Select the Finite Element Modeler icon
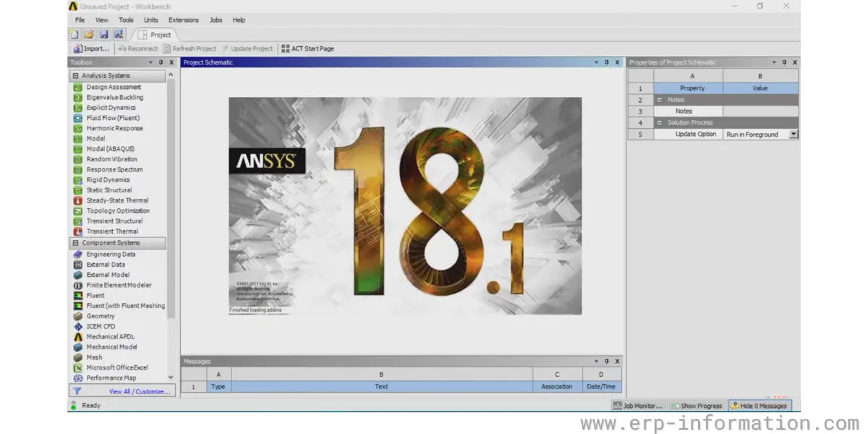The width and height of the screenshot is (868, 434). 78,285
